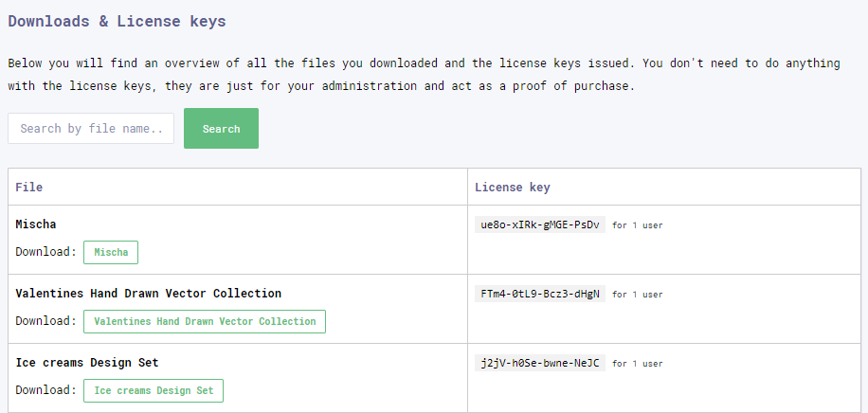This screenshot has width=868, height=413.
Task: Download the Ice creams Design Set
Action: pos(154,391)
